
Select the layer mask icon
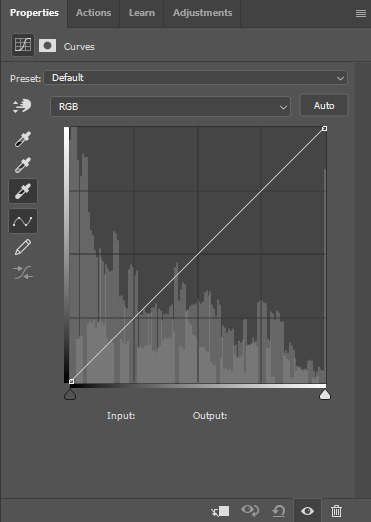[x=47, y=46]
